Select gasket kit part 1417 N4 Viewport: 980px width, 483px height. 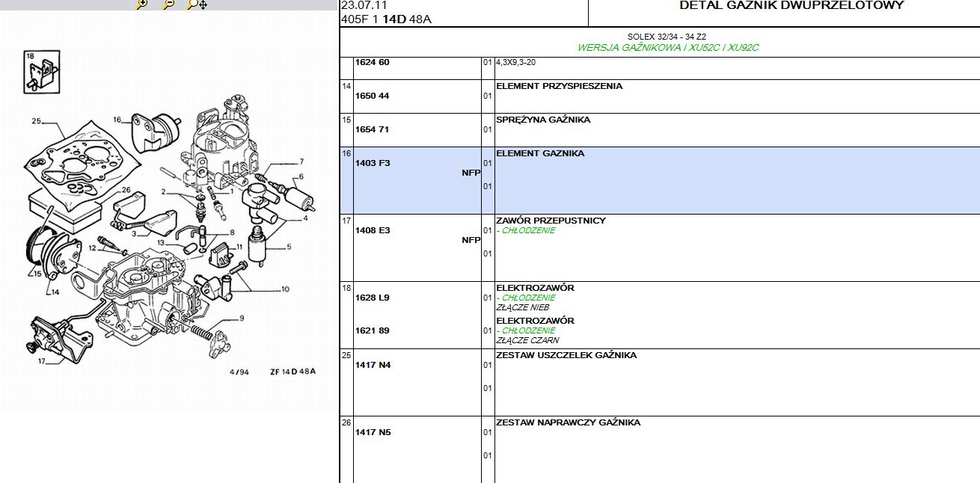pos(373,365)
